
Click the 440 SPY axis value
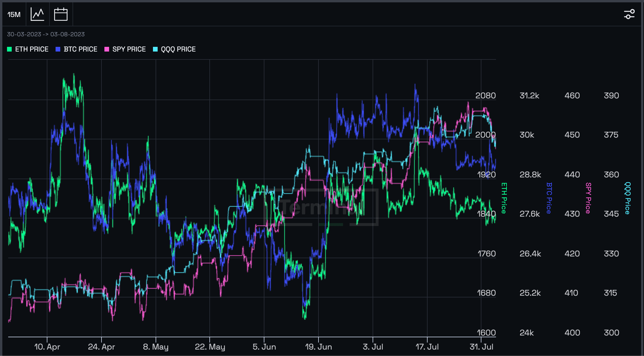[572, 174]
